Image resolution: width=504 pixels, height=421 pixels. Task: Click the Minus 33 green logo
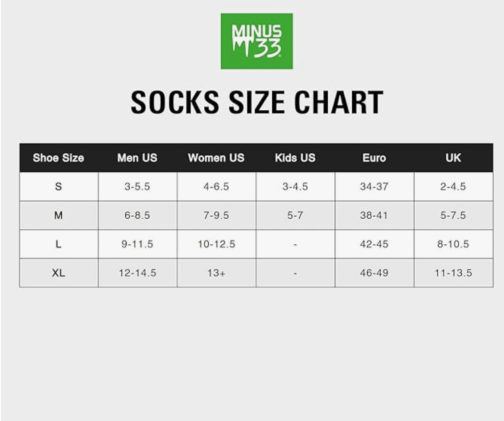257,41
